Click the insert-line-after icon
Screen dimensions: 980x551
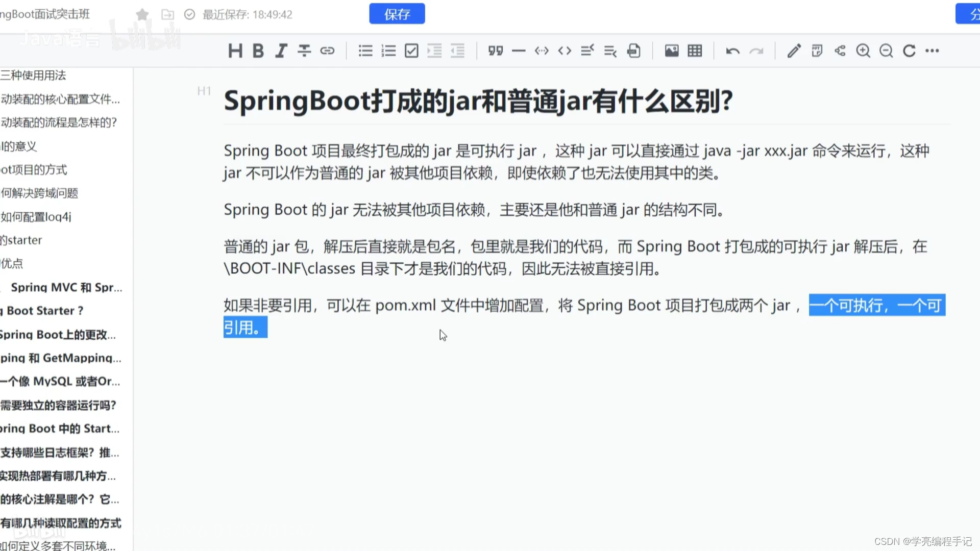[610, 51]
